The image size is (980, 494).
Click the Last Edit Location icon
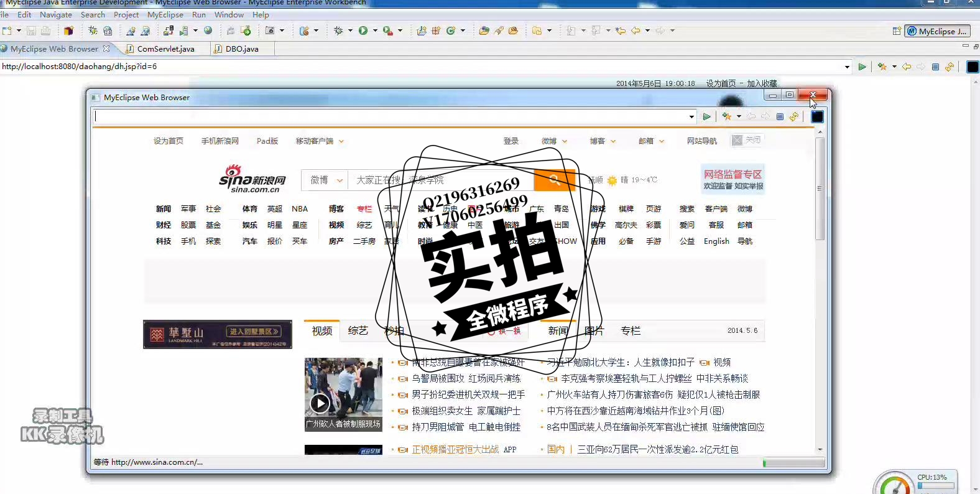pyautogui.click(x=620, y=30)
